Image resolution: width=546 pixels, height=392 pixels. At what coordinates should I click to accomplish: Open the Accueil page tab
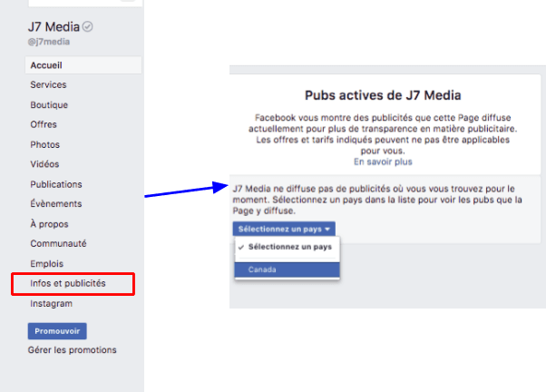(46, 65)
